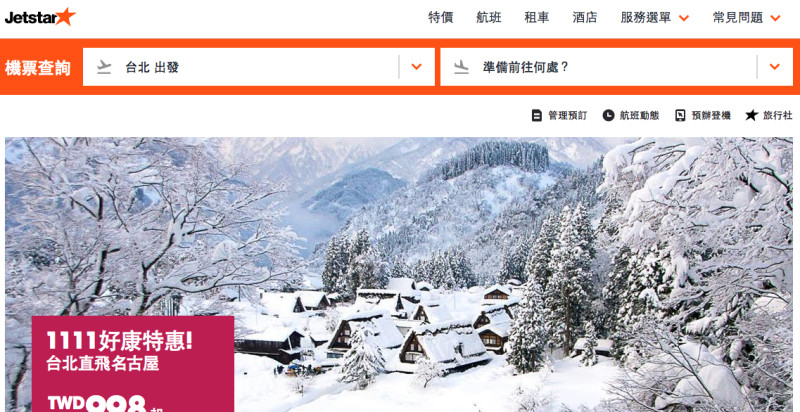Click the orange star in Jetstar logo
This screenshot has height=412, width=800.
coord(65,16)
